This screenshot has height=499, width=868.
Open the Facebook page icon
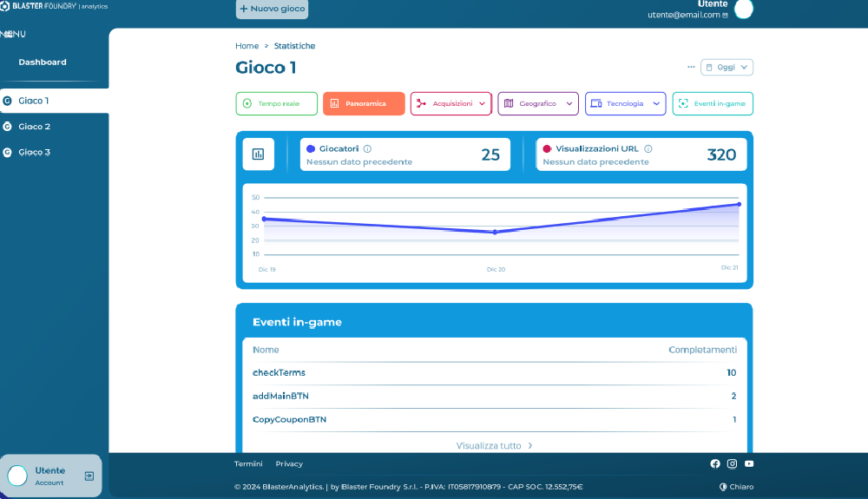715,463
